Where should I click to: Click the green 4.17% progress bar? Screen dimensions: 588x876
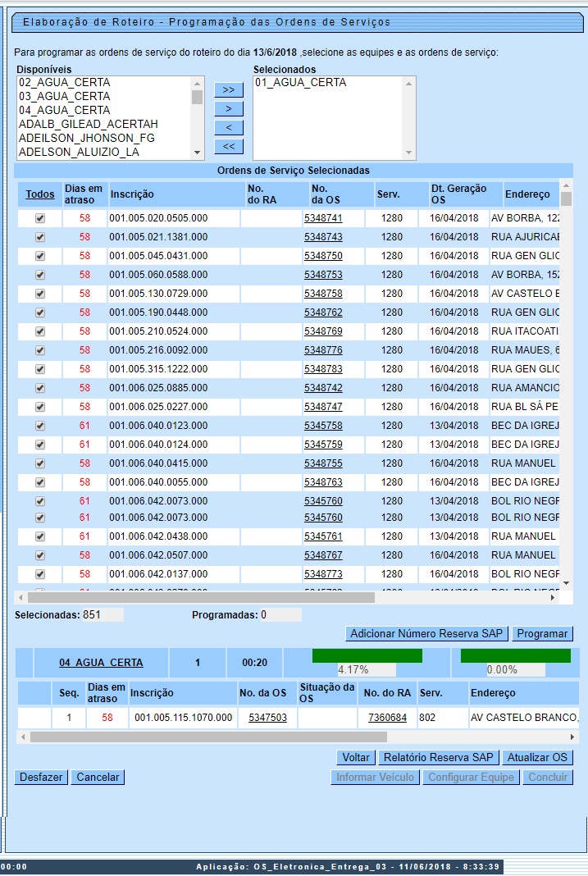pyautogui.click(x=367, y=656)
